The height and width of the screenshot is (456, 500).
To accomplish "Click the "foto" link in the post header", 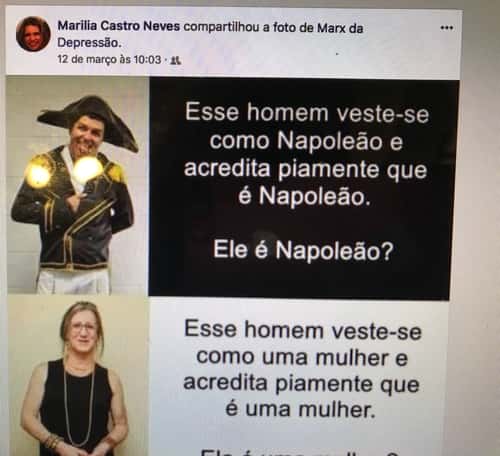I will [x=284, y=27].
